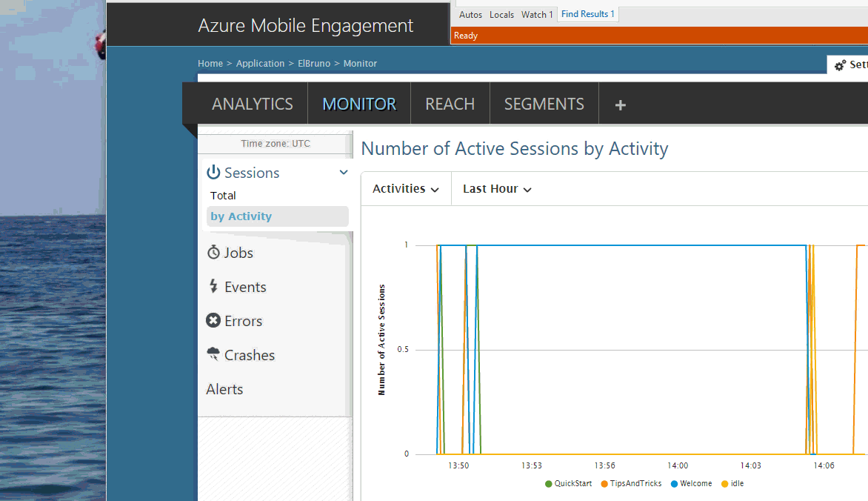Open the Last Hour time range dropdown
The width and height of the screenshot is (868, 501).
[x=497, y=189]
